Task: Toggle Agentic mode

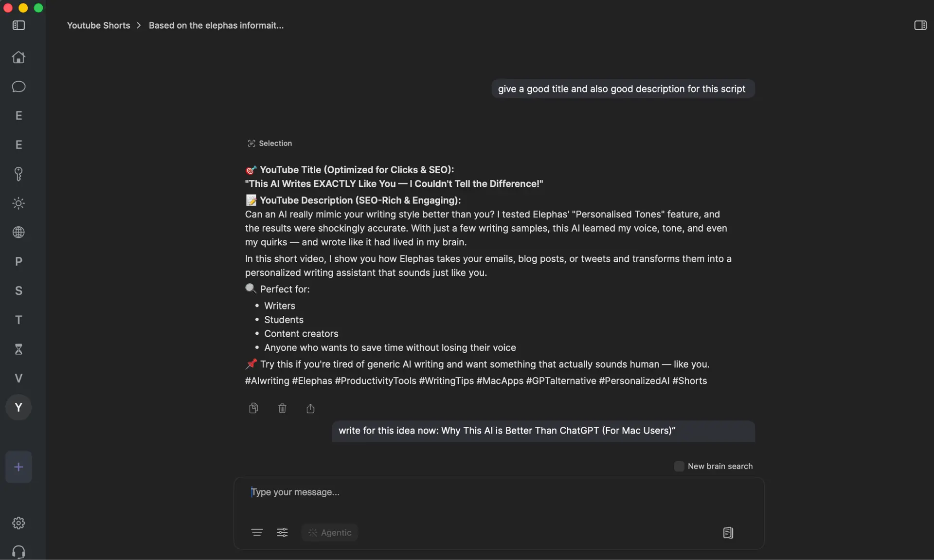Action: (x=330, y=532)
